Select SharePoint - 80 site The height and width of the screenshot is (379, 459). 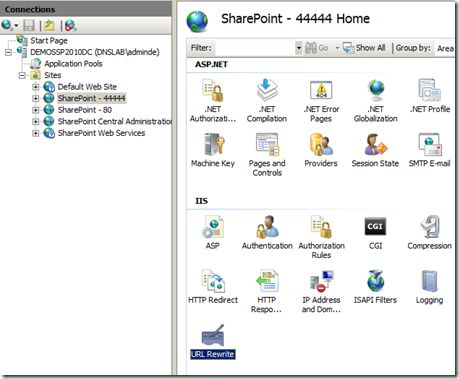85,110
